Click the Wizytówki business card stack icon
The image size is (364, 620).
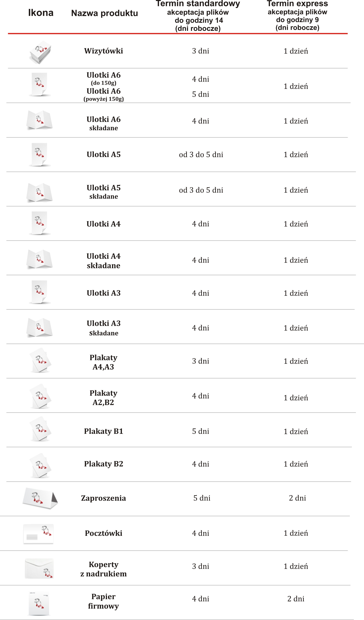pos(40,52)
